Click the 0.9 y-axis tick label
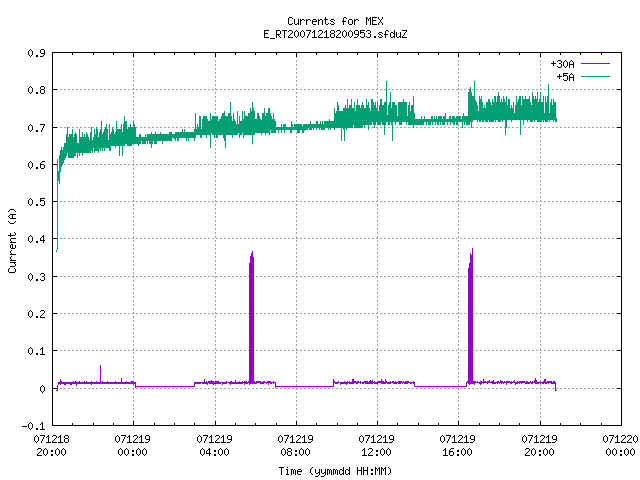The image size is (640, 480). point(36,53)
